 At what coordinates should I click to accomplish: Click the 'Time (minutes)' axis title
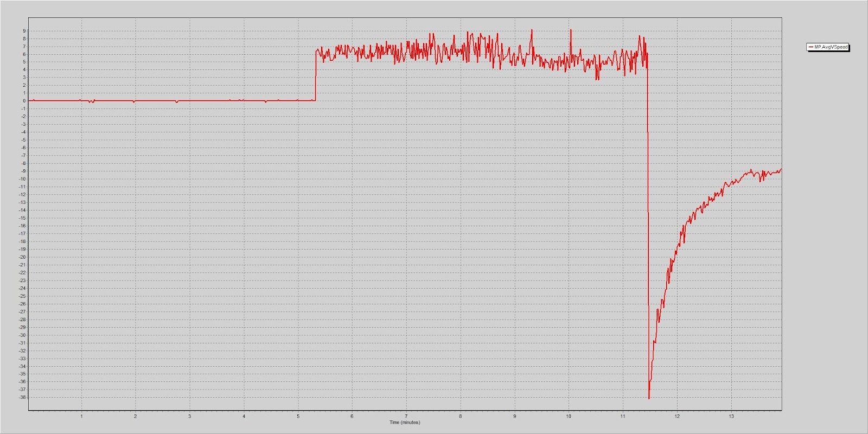pyautogui.click(x=405, y=422)
